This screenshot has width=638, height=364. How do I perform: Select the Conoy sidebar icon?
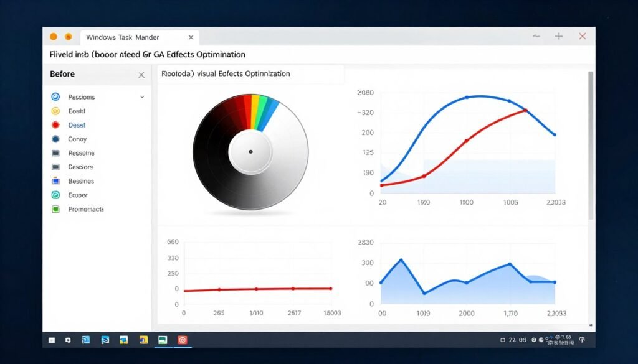[56, 139]
